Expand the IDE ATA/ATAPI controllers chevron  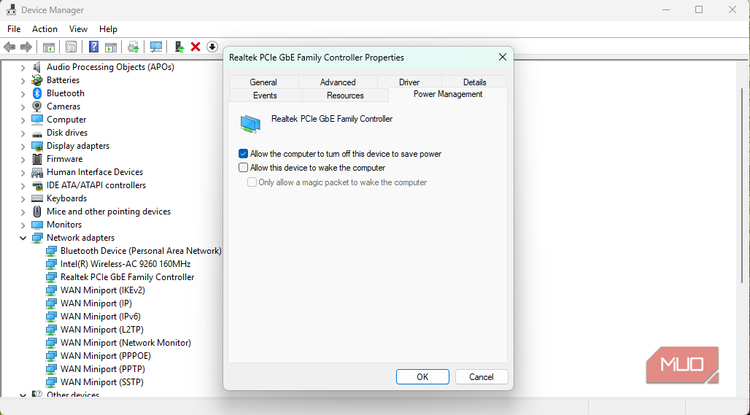[x=23, y=186]
